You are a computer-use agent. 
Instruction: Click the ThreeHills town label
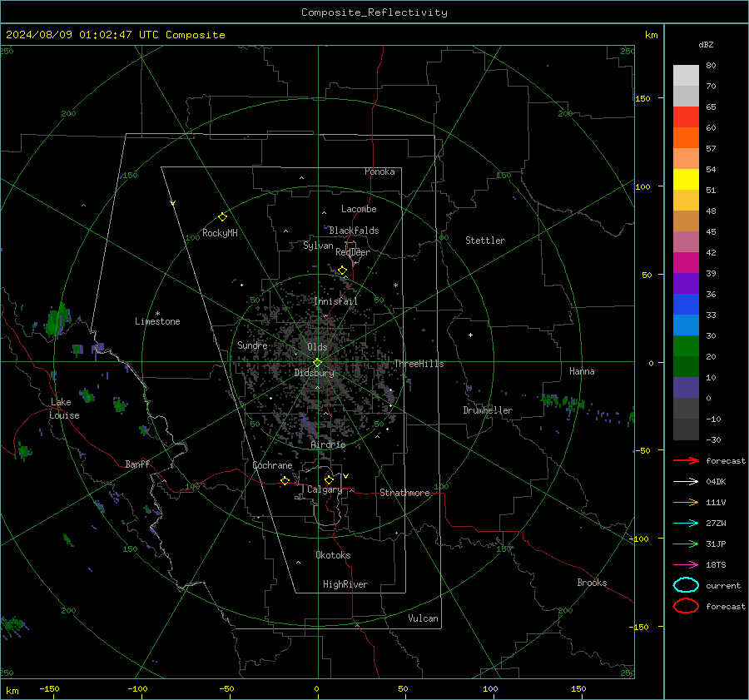(x=419, y=364)
